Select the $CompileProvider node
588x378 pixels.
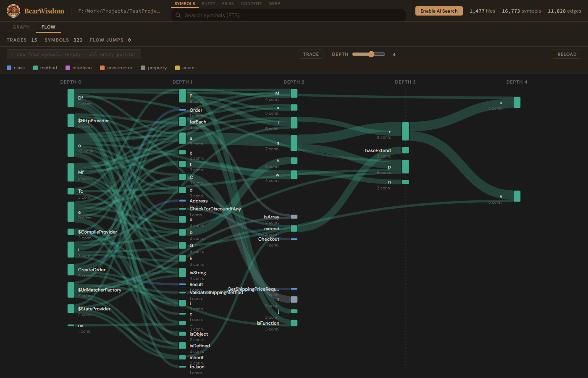coord(71,232)
